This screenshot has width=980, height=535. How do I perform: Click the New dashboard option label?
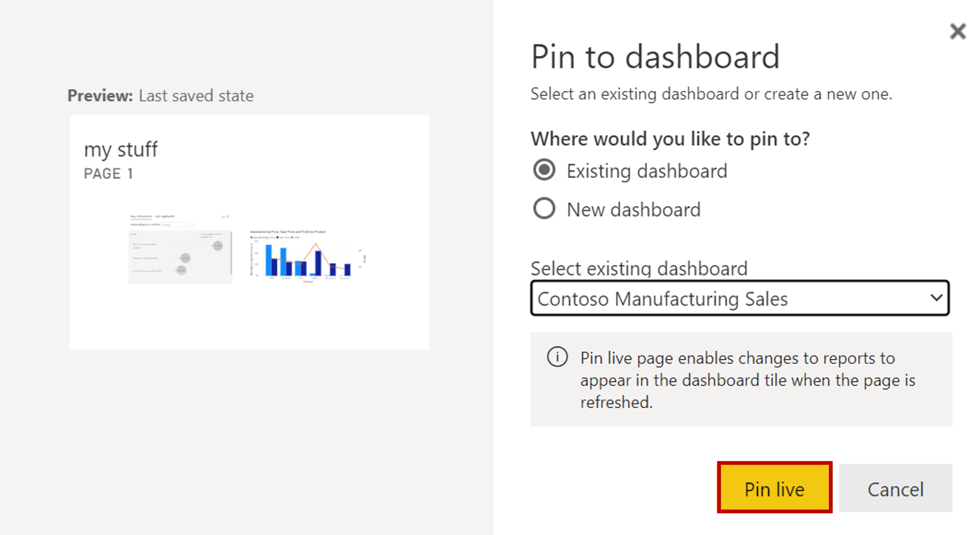tap(633, 210)
